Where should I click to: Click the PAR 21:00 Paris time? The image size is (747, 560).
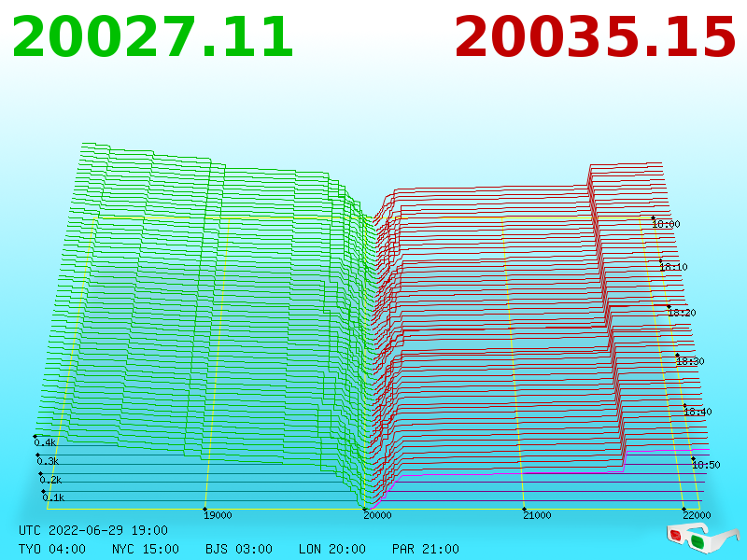(x=426, y=549)
